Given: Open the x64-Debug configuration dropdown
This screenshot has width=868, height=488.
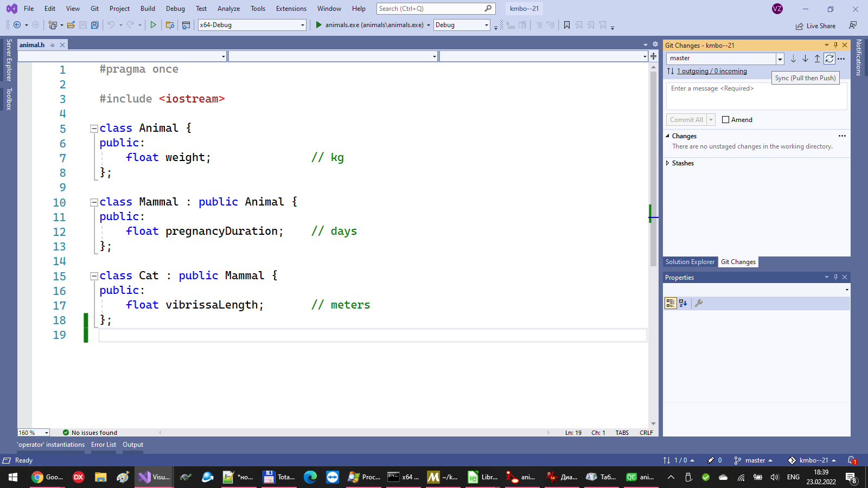Looking at the screenshot, I should (302, 24).
